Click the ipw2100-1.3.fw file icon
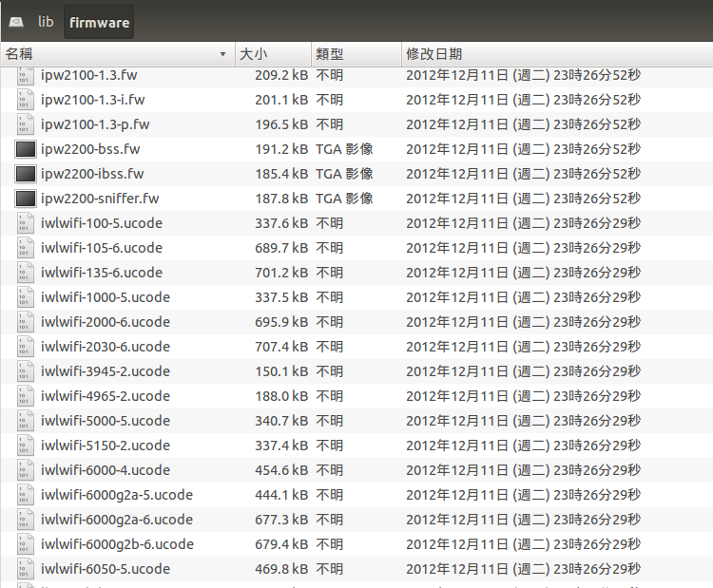 [x=25, y=75]
